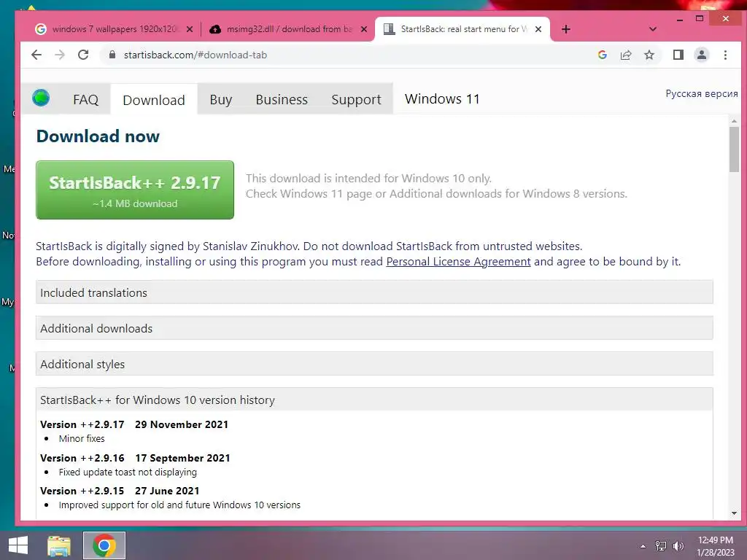747x560 pixels.
Task: Open the Chrome three-dot menu
Action: pos(725,55)
